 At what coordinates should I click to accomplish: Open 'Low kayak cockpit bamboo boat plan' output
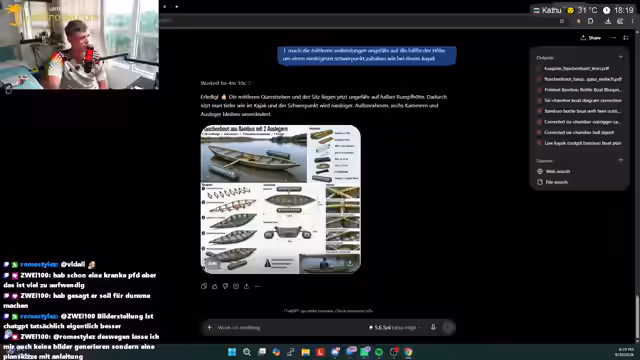(x=579, y=143)
